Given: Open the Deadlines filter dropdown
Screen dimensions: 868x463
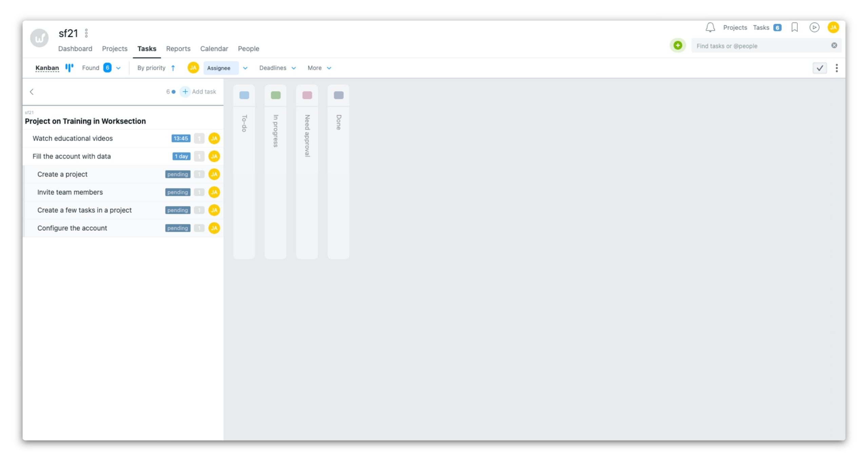Looking at the screenshot, I should (277, 68).
